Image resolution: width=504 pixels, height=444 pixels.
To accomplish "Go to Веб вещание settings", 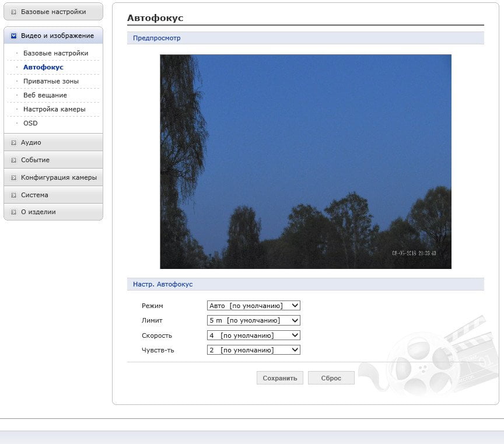I will [45, 95].
